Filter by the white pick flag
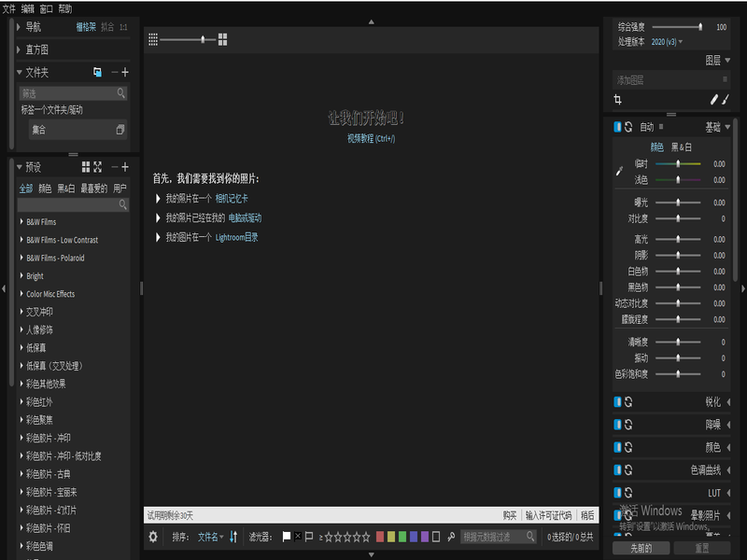 (287, 537)
